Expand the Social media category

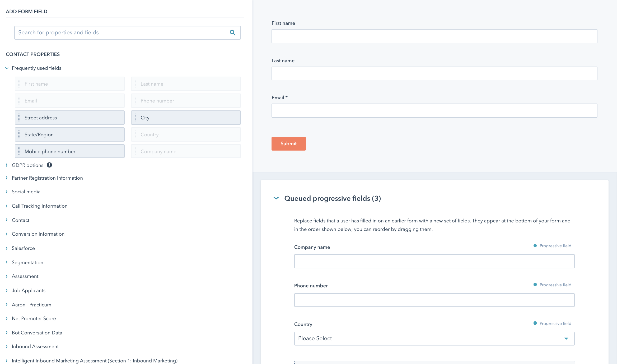(26, 192)
